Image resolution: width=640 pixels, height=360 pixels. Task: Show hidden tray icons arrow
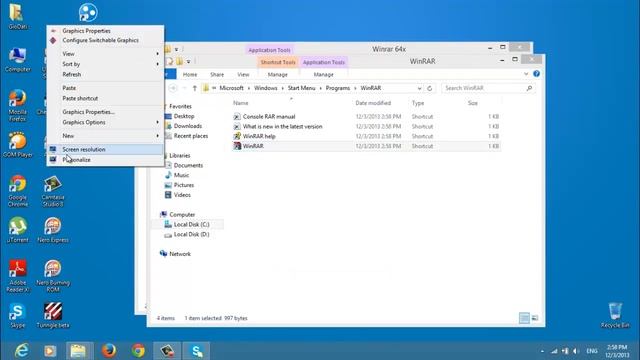point(542,351)
